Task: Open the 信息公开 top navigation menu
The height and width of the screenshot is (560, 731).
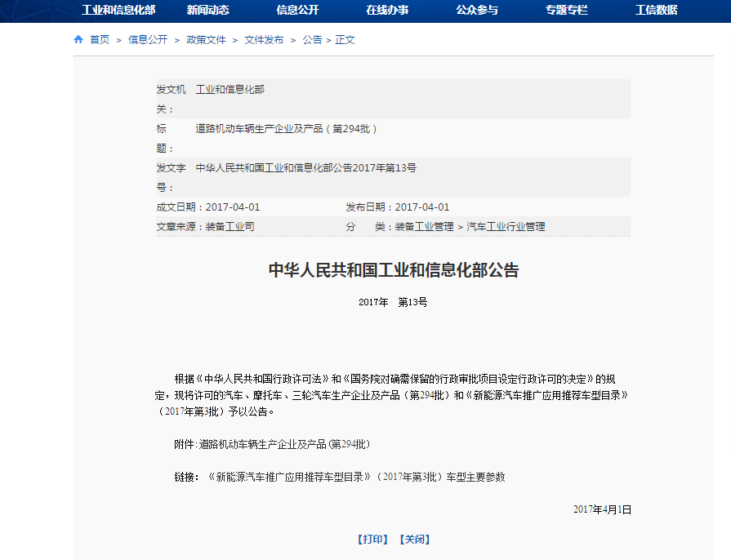Action: click(297, 11)
